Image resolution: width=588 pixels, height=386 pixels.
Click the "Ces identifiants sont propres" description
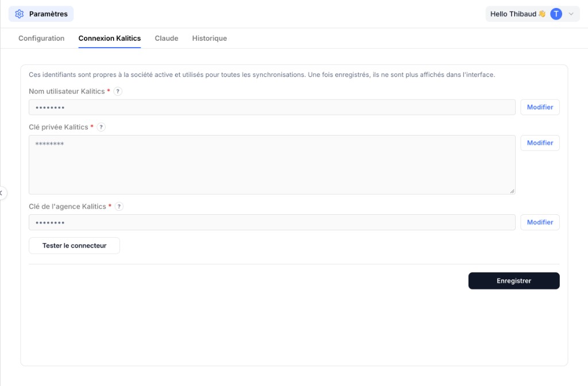coord(262,75)
